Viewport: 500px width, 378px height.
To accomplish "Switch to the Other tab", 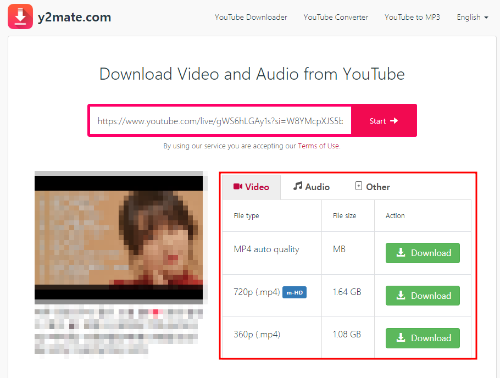I will 372,187.
